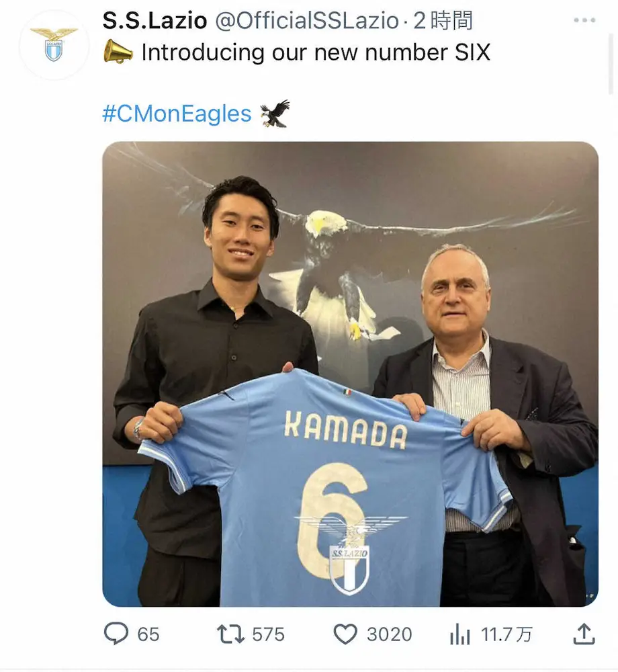
Task: Click the retweet count 575
Action: tap(268, 634)
